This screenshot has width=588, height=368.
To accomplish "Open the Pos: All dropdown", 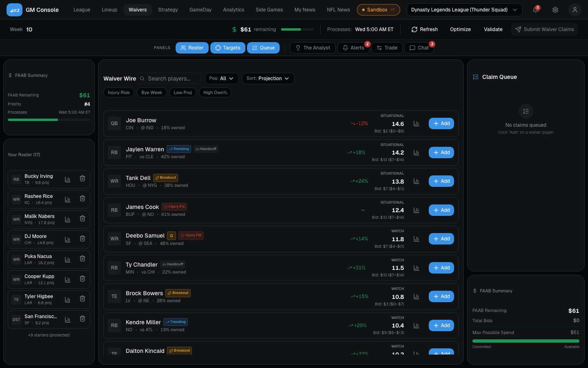I will (222, 79).
